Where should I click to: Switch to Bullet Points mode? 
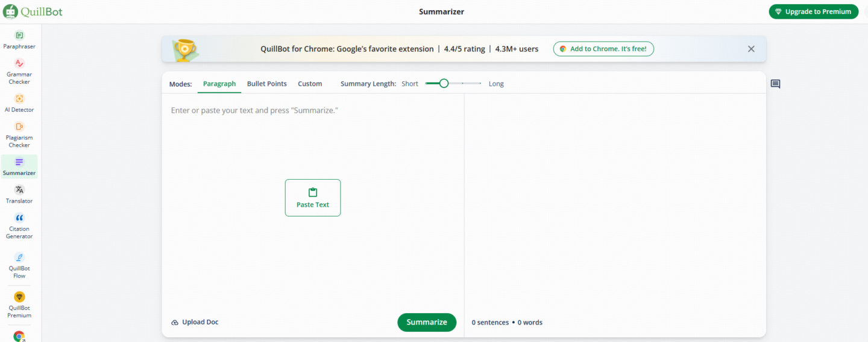point(267,84)
